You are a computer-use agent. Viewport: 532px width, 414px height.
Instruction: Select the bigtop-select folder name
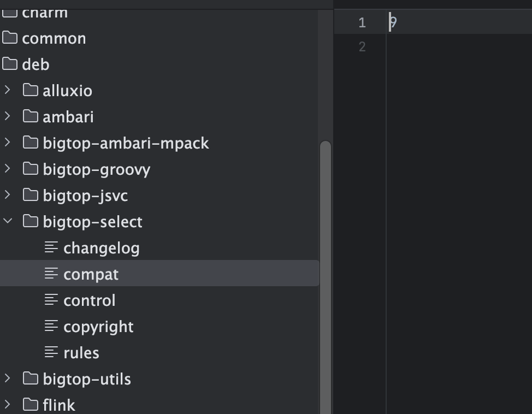click(93, 222)
